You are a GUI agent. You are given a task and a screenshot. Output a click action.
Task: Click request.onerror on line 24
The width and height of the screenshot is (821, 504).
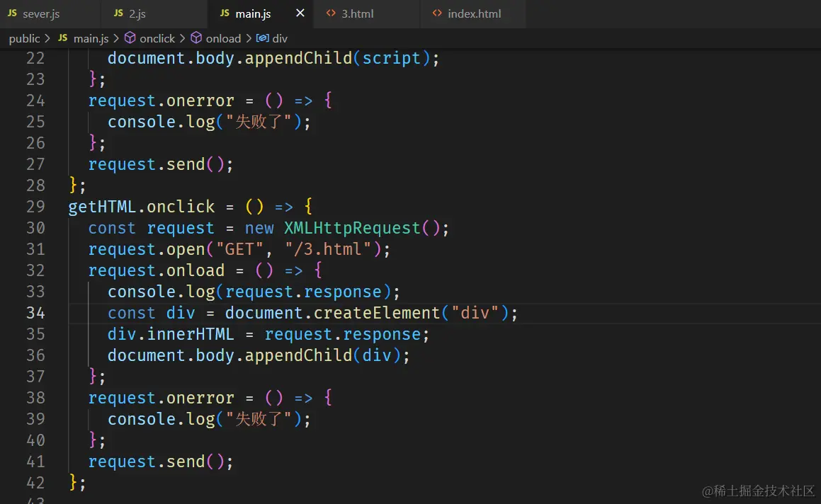click(161, 101)
